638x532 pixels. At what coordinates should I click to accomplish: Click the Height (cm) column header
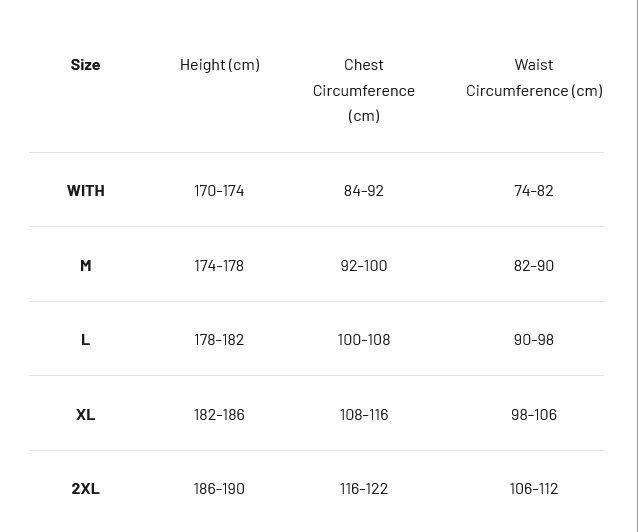(219, 64)
